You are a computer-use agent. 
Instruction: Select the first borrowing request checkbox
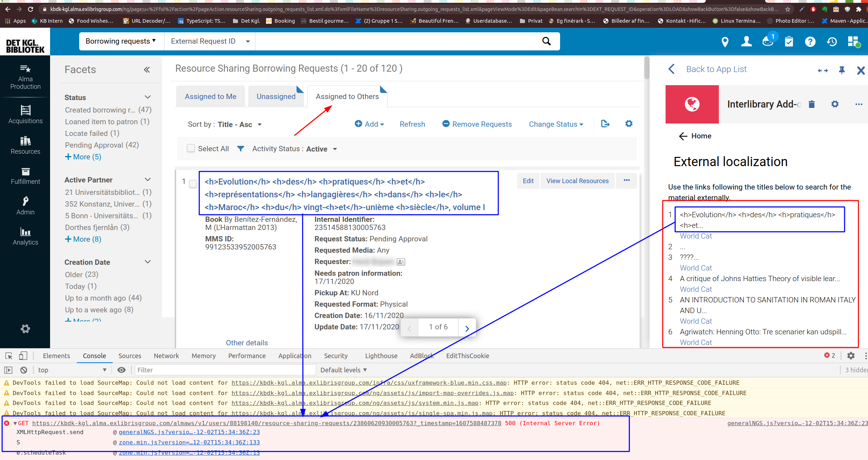point(193,184)
